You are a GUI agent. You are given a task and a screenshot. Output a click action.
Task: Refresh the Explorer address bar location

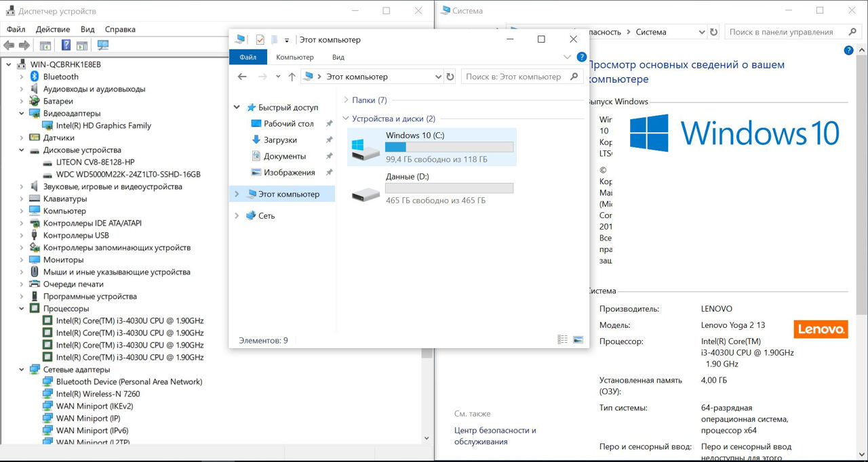click(x=450, y=77)
